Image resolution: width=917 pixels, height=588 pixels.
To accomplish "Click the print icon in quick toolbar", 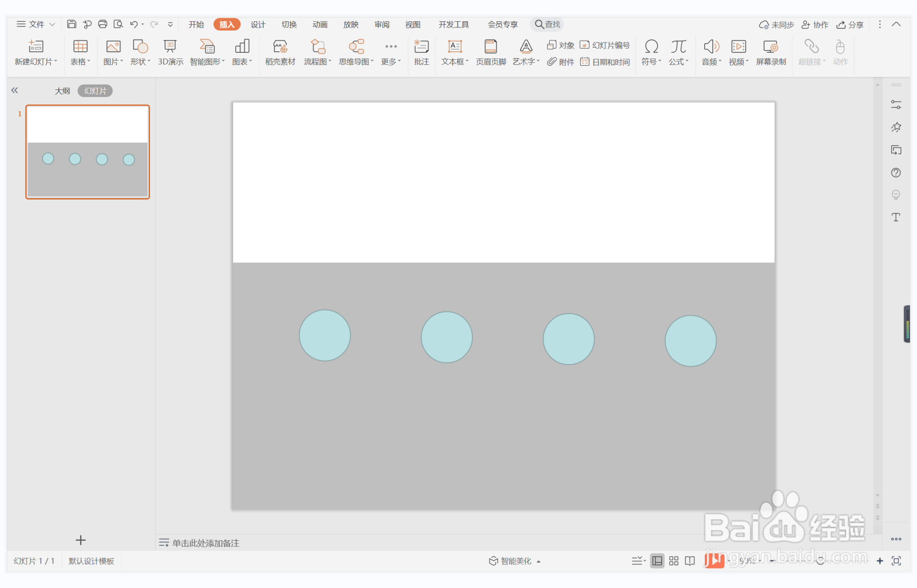I will [x=102, y=24].
